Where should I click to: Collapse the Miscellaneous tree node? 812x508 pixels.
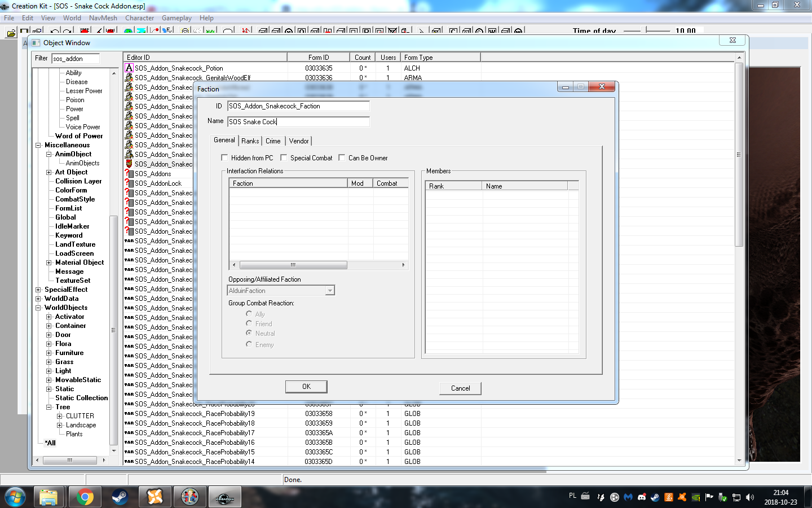coord(38,145)
